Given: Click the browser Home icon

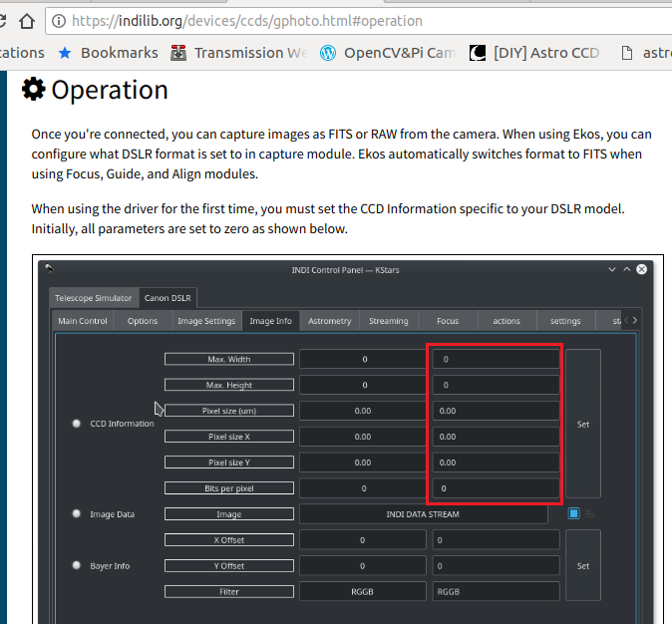Looking at the screenshot, I should [27, 21].
